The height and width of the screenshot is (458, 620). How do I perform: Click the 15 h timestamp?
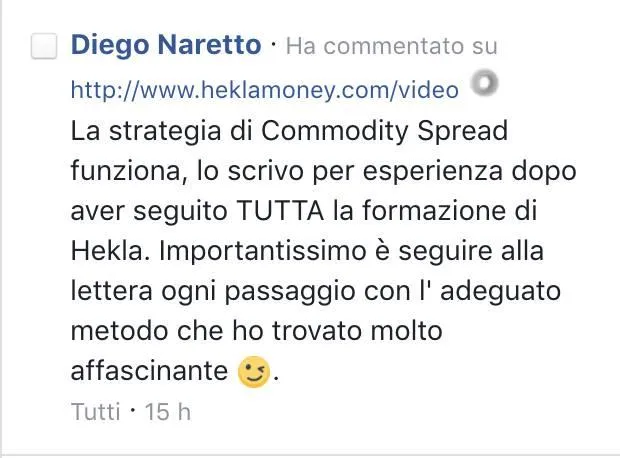click(168, 412)
